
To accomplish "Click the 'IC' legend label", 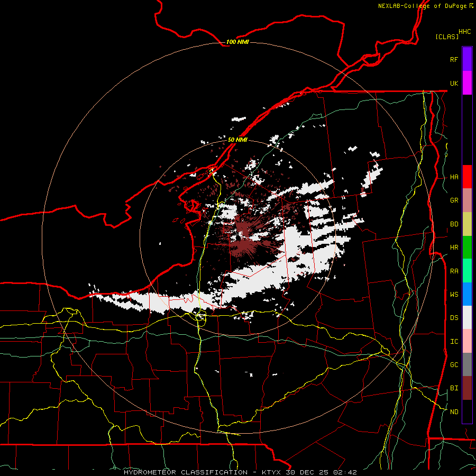I will (454, 342).
